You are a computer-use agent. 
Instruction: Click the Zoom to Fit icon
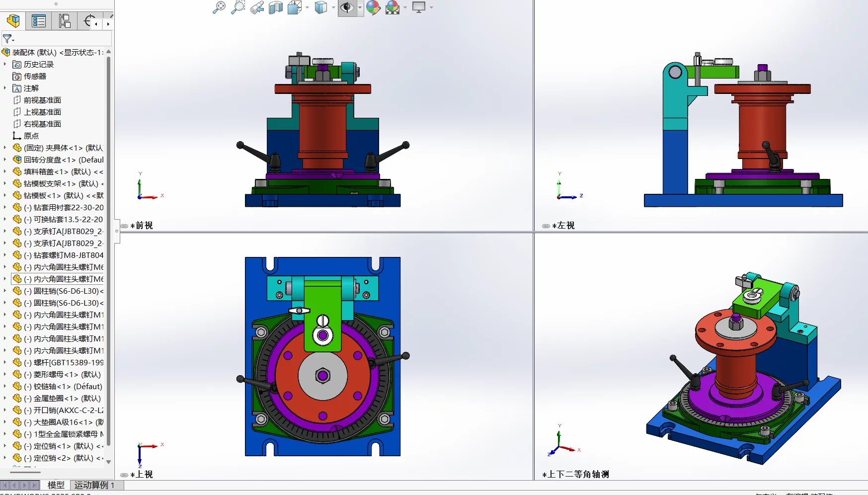pyautogui.click(x=219, y=7)
